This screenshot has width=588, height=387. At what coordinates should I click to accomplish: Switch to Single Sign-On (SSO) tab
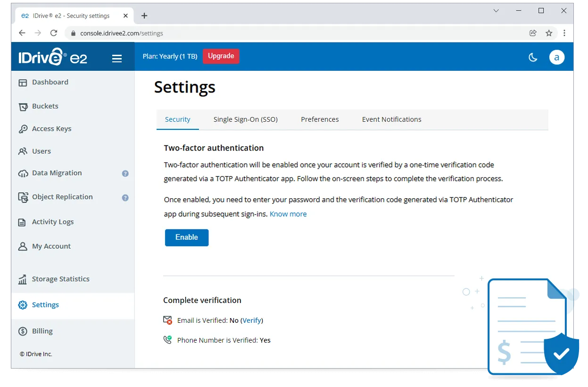245,119
